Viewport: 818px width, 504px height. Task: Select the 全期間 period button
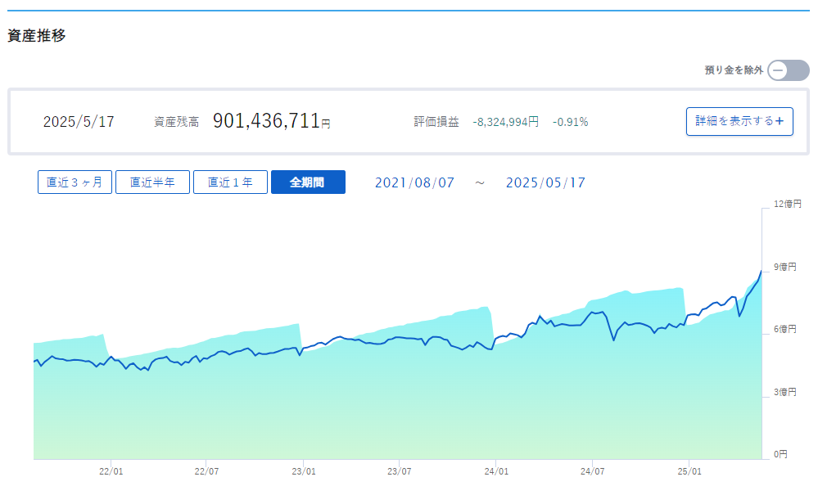(x=308, y=182)
